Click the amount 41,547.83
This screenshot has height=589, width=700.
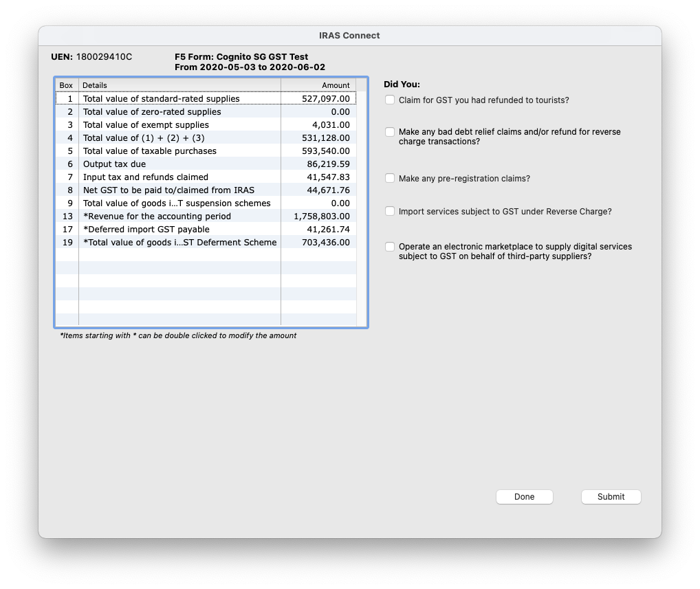pyautogui.click(x=328, y=177)
